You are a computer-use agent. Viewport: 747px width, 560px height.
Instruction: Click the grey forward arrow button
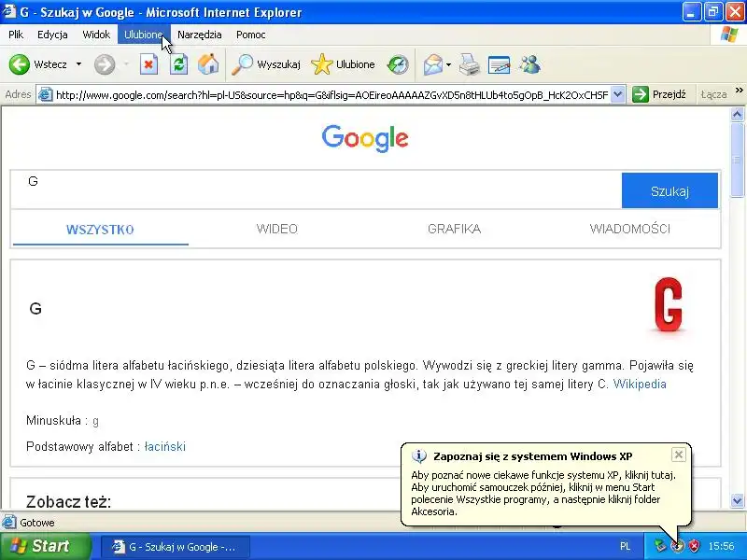[105, 64]
